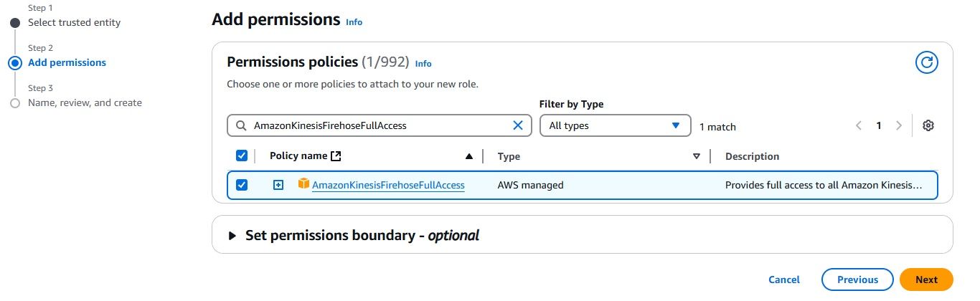980x301 pixels.
Task: Clear the policy search field
Action: [518, 125]
